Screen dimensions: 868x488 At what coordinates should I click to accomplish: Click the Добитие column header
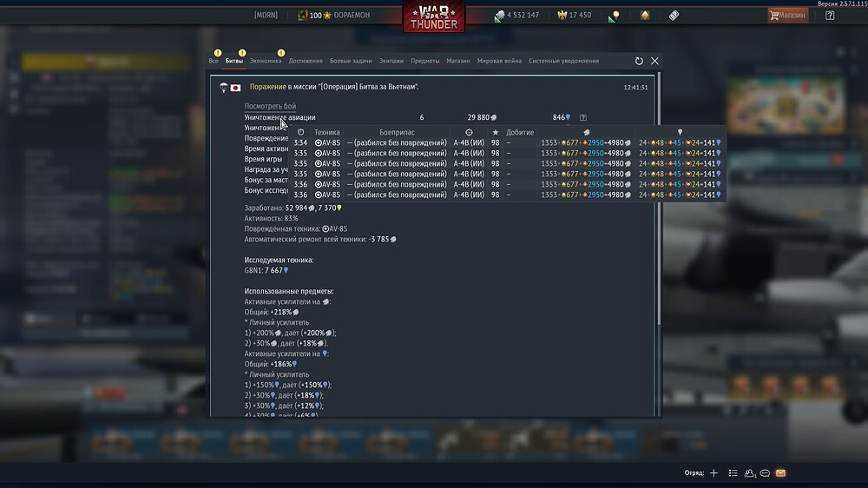[x=520, y=132]
